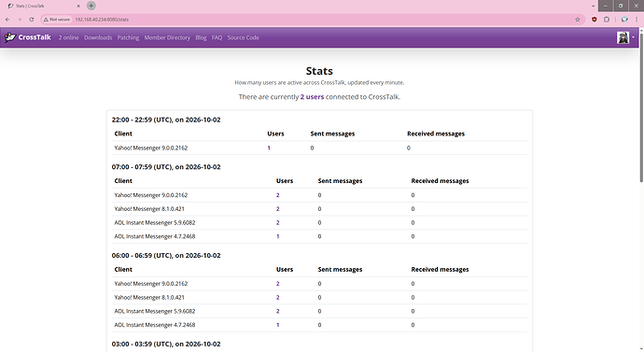Open the Chrome three-dot menu

637,20
